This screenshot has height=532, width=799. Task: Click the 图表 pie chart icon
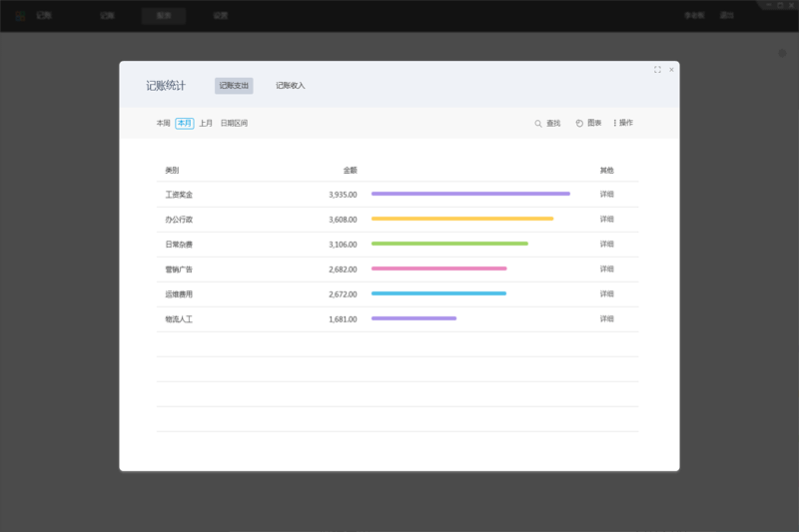[x=579, y=123]
